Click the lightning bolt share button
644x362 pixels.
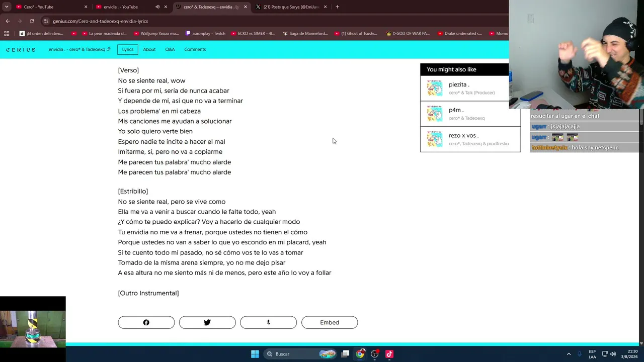pyautogui.click(x=268, y=322)
